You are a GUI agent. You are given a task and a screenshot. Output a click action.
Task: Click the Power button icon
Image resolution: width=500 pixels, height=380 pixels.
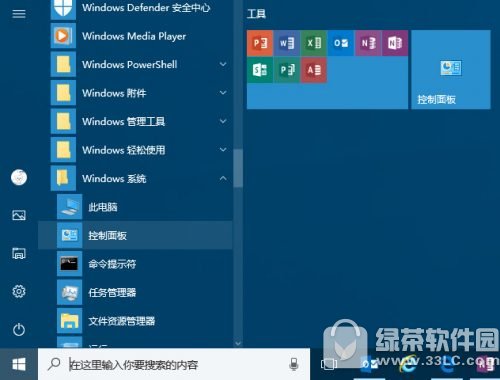19,330
